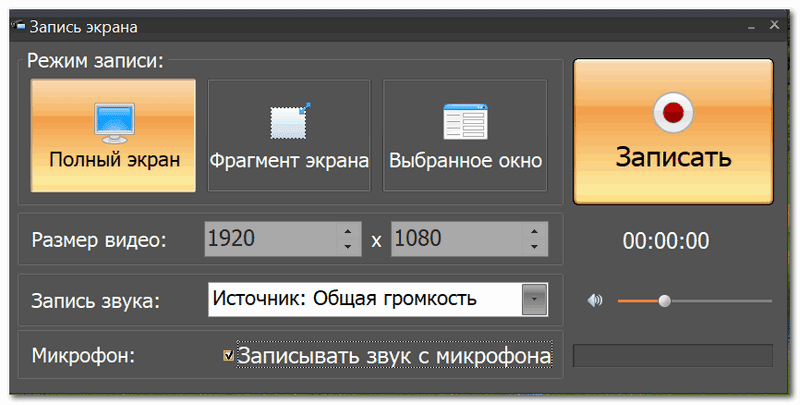Increase the video width value
This screenshot has height=405, width=800.
click(348, 231)
